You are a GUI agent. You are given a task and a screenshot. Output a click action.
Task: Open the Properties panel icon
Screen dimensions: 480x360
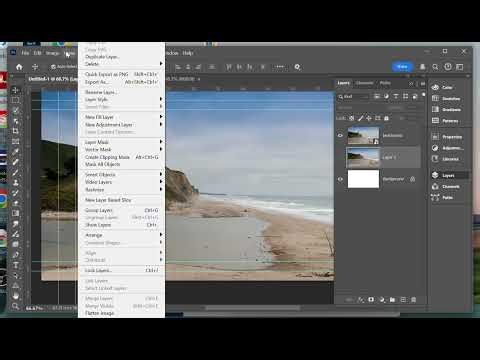(435, 137)
